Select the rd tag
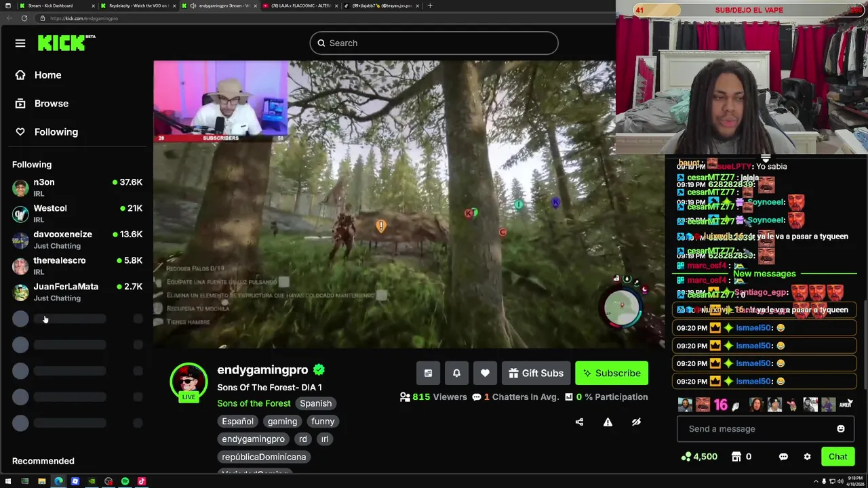 pos(302,439)
